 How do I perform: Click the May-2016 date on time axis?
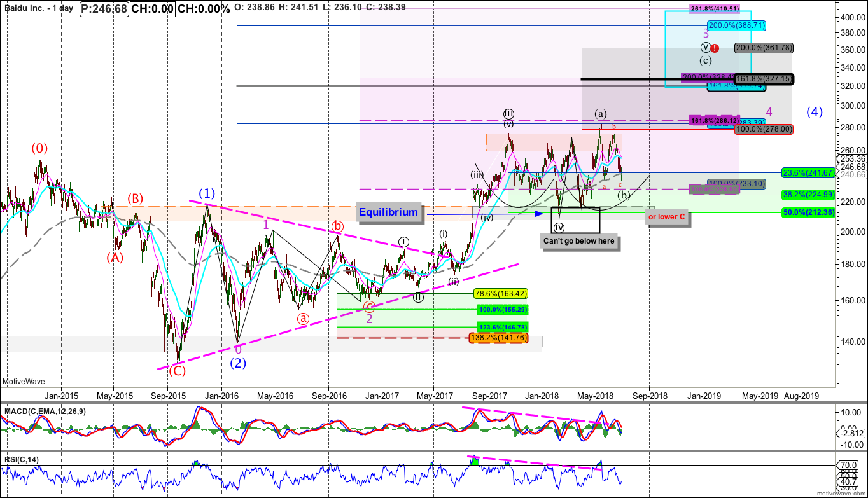(274, 395)
